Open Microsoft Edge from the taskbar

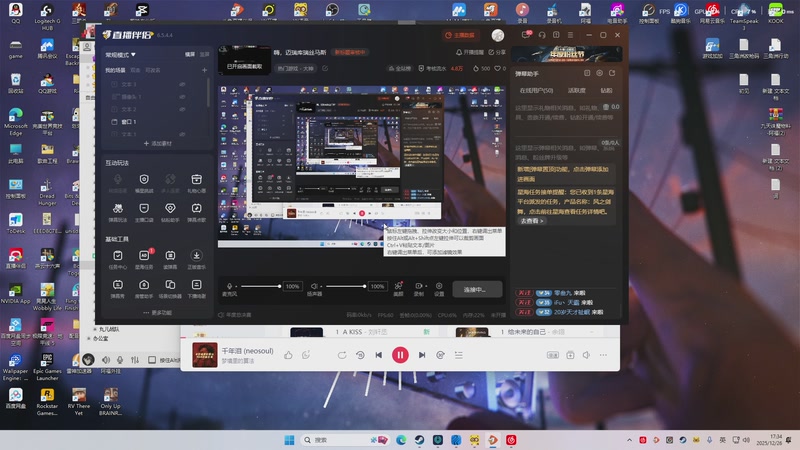pyautogui.click(x=401, y=440)
